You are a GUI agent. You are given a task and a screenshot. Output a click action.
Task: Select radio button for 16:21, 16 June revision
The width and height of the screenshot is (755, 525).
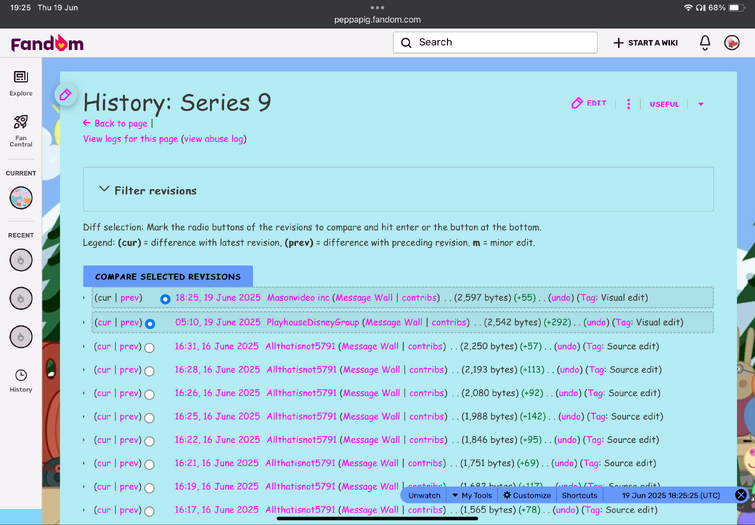click(x=149, y=465)
